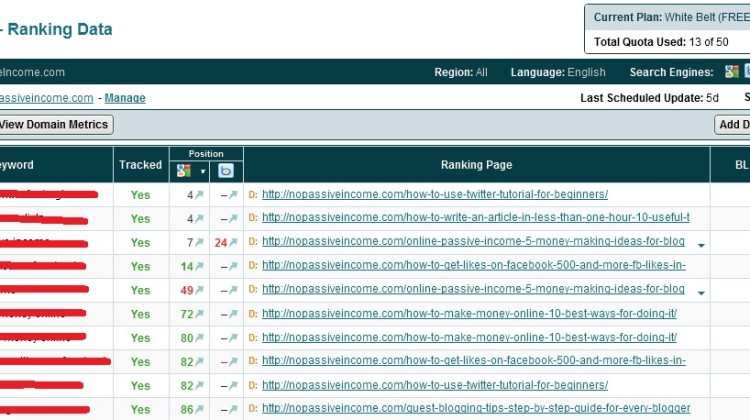Click 'Last Scheduled Update: 5d' text

(x=649, y=98)
